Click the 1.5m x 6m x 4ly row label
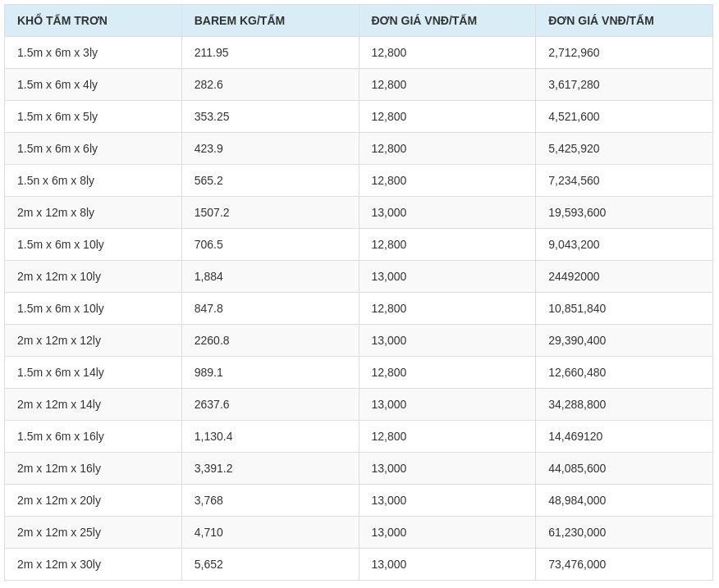The width and height of the screenshot is (719, 588). (x=57, y=84)
